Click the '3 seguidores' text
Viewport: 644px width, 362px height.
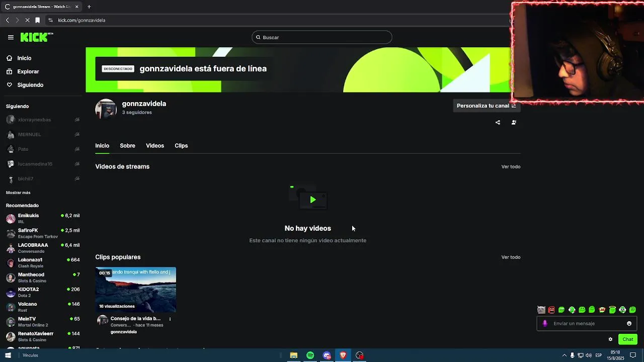pos(137,113)
